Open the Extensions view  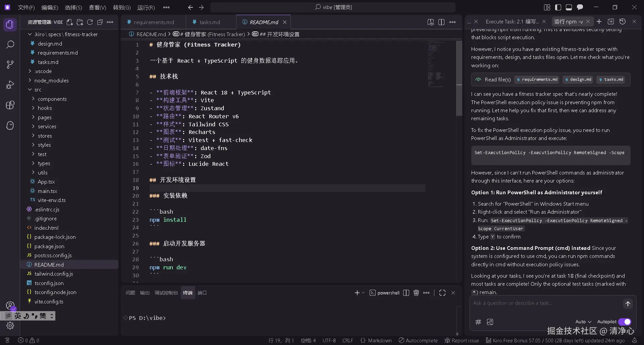click(x=10, y=105)
